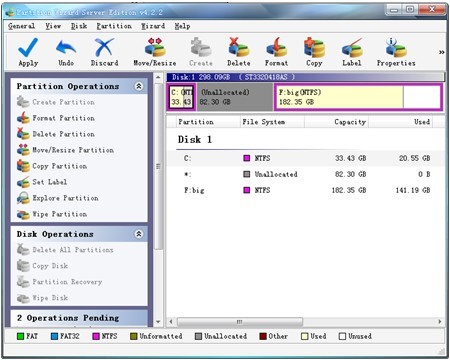The height and width of the screenshot is (360, 450).
Task: Open the Disk menu
Action: point(79,26)
